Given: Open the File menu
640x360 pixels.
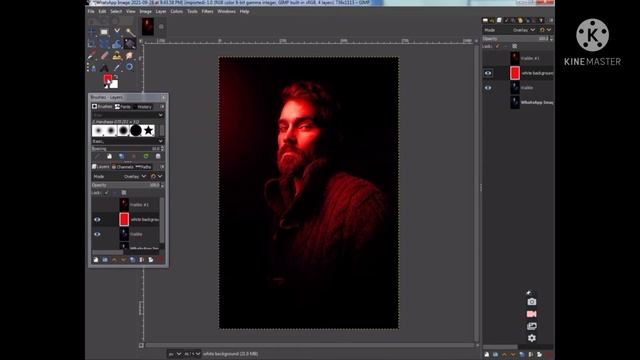Looking at the screenshot, I should tap(91, 11).
